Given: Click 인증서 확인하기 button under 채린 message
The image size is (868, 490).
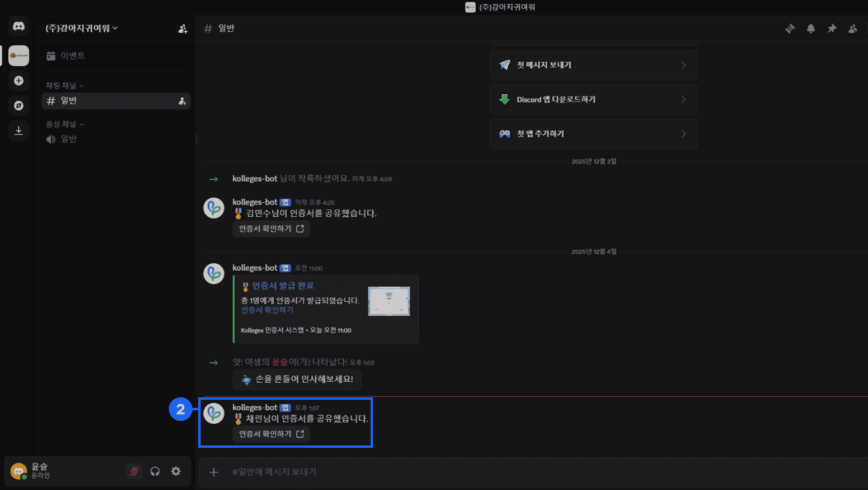Looking at the screenshot, I should (271, 434).
